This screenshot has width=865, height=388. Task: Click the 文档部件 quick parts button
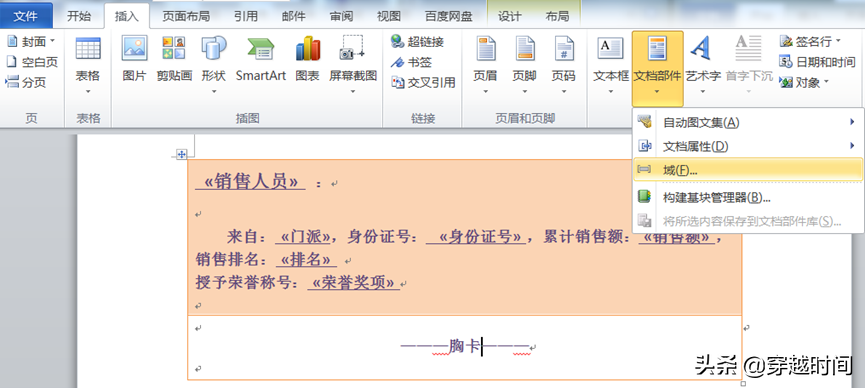658,68
